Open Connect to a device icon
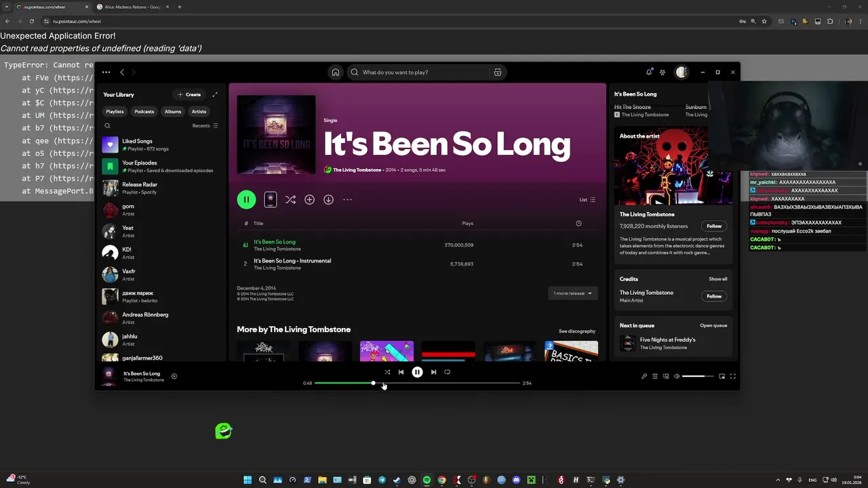This screenshot has width=868, height=488. point(666,376)
